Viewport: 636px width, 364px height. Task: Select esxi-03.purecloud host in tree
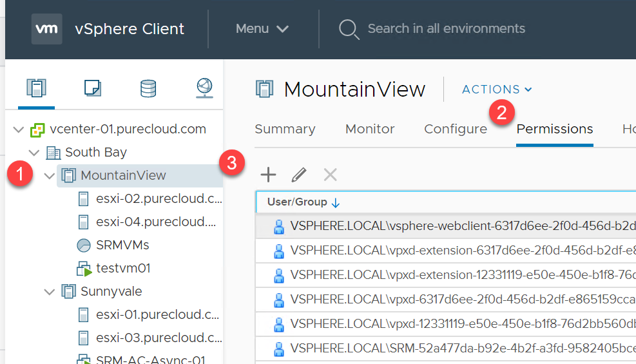tap(159, 338)
